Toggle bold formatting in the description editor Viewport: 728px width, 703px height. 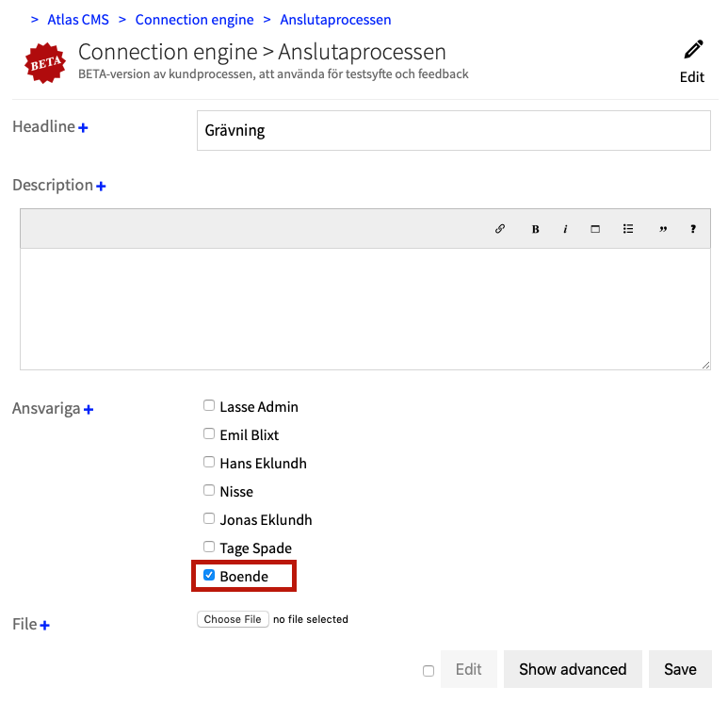535,229
